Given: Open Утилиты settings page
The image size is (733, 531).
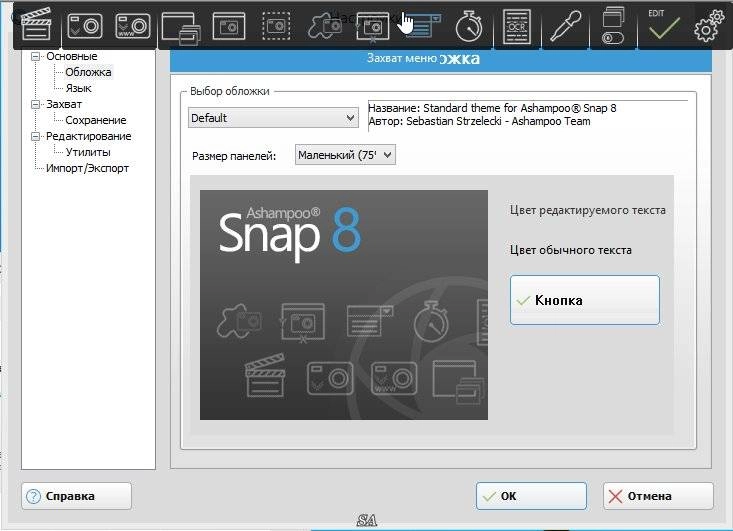Looking at the screenshot, I should tap(88, 152).
